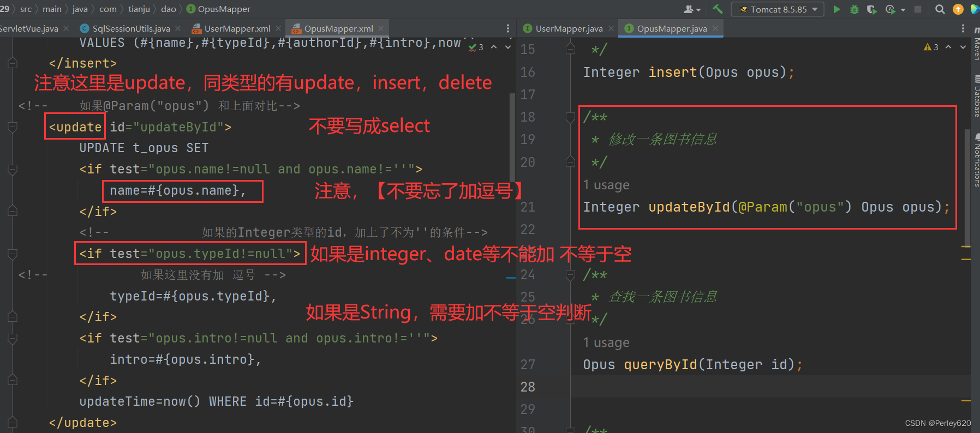
Task: Click the gray Stop button
Action: point(918,9)
